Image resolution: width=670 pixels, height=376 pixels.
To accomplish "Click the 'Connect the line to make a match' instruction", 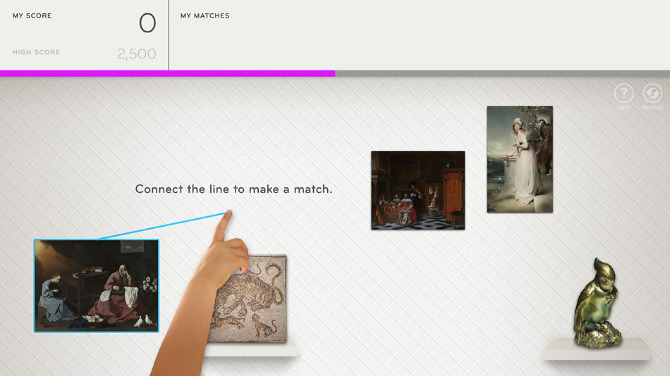I will 233,189.
